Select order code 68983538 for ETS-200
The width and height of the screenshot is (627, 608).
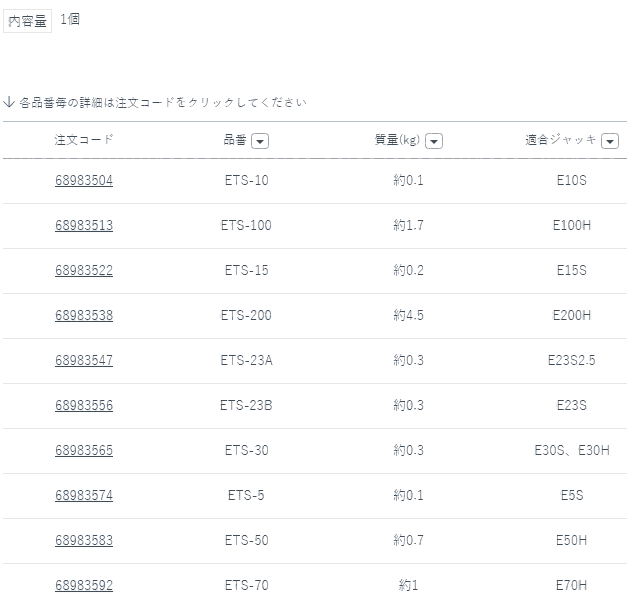(x=84, y=316)
